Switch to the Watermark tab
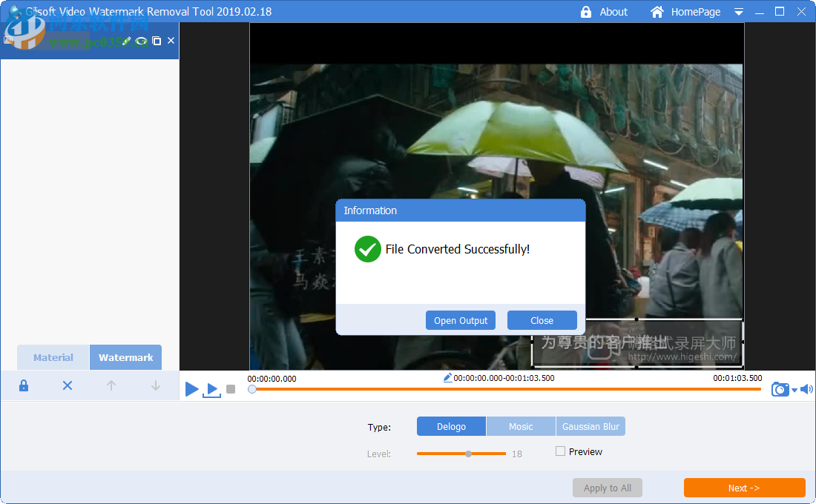The image size is (816, 504). pos(125,357)
